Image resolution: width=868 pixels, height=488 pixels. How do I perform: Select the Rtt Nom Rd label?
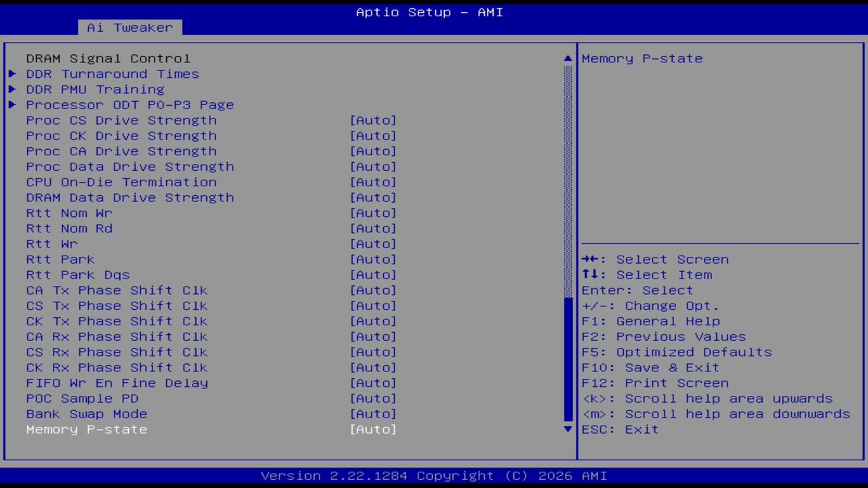(x=69, y=229)
